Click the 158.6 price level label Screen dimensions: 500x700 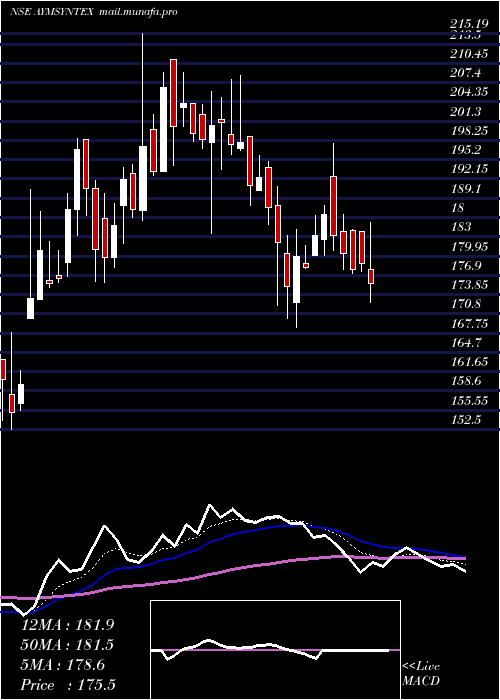click(466, 381)
